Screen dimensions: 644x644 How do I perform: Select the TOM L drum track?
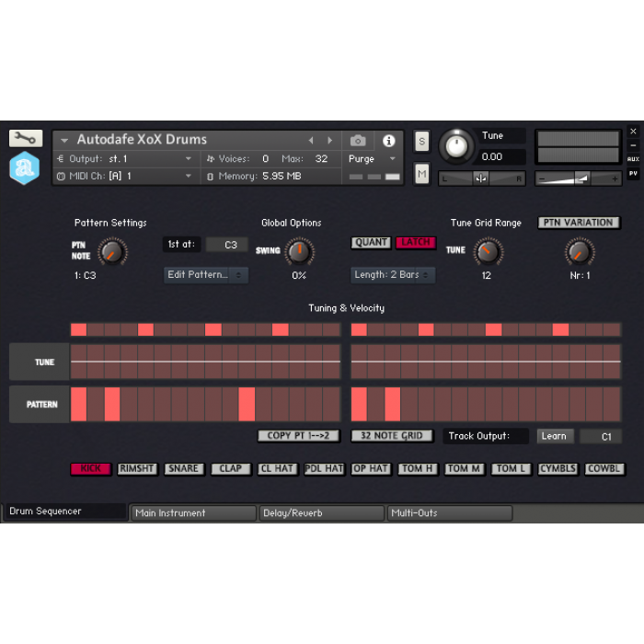tap(512, 469)
